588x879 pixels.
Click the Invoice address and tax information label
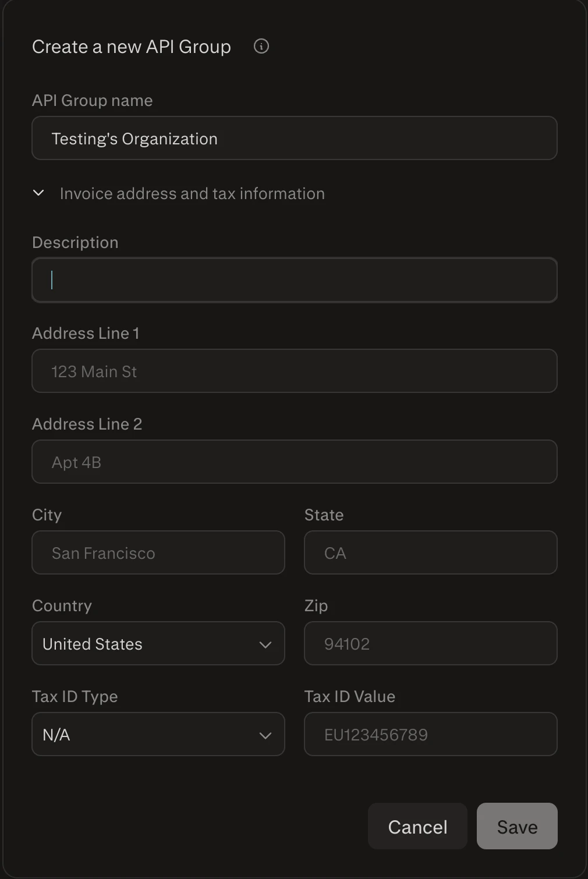click(x=192, y=193)
